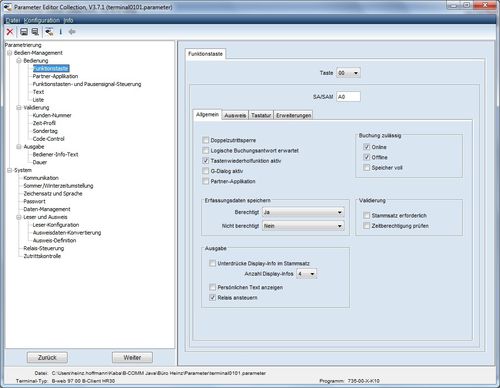The width and height of the screenshot is (500, 388).
Task: Select Bediener-Info-Text in the tree
Action: (x=55, y=154)
